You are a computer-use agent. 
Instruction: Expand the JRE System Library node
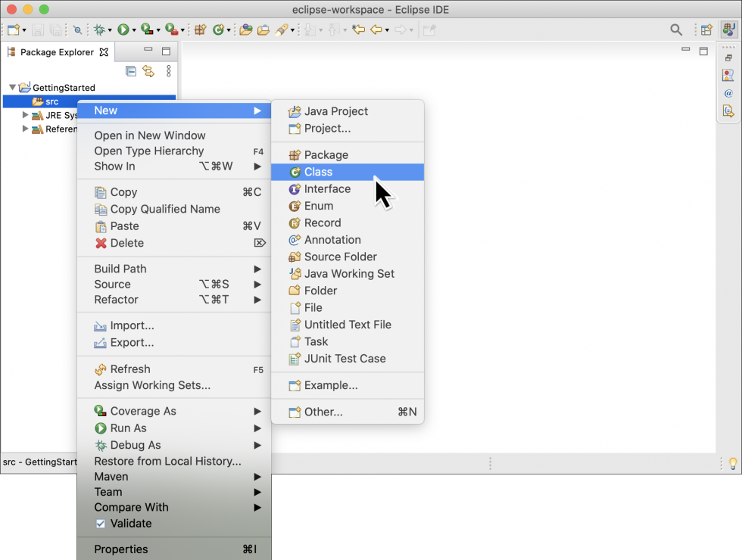tap(25, 116)
